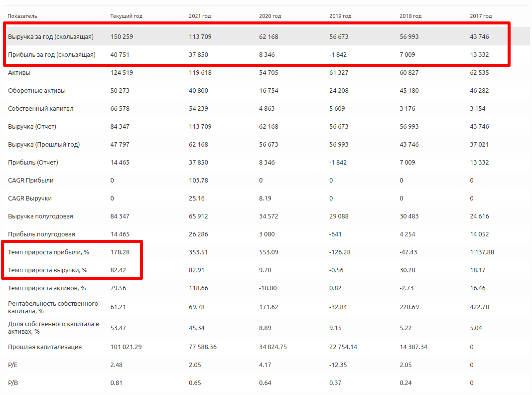
Task: Select the 'CAGR Прибыли' row label
Action: (31, 181)
